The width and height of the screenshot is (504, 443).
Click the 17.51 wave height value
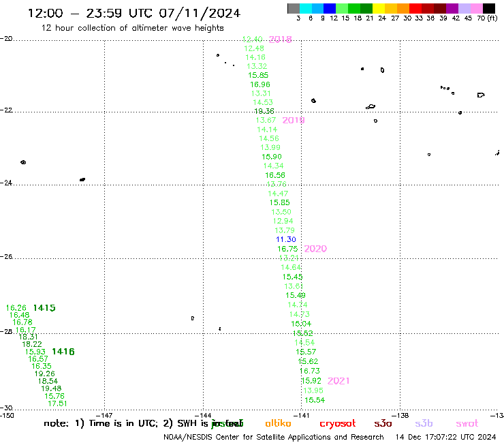[x=57, y=403]
